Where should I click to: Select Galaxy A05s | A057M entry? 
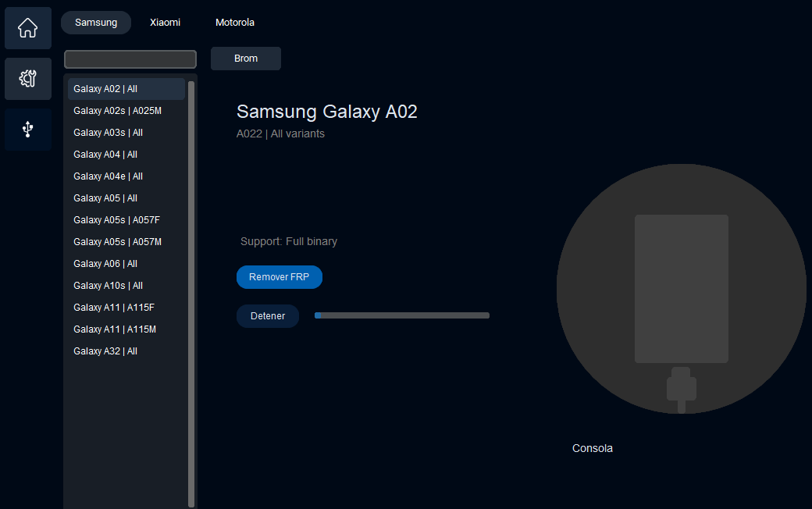coord(126,242)
